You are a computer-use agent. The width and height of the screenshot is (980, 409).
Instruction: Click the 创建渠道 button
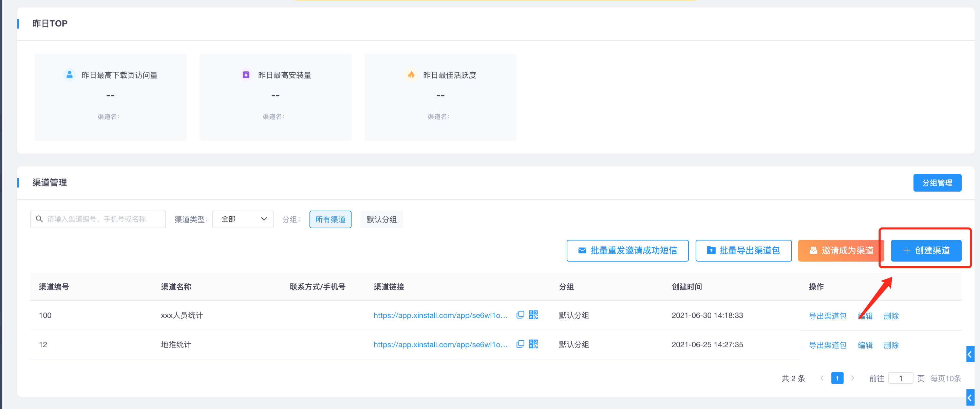pyautogui.click(x=926, y=250)
